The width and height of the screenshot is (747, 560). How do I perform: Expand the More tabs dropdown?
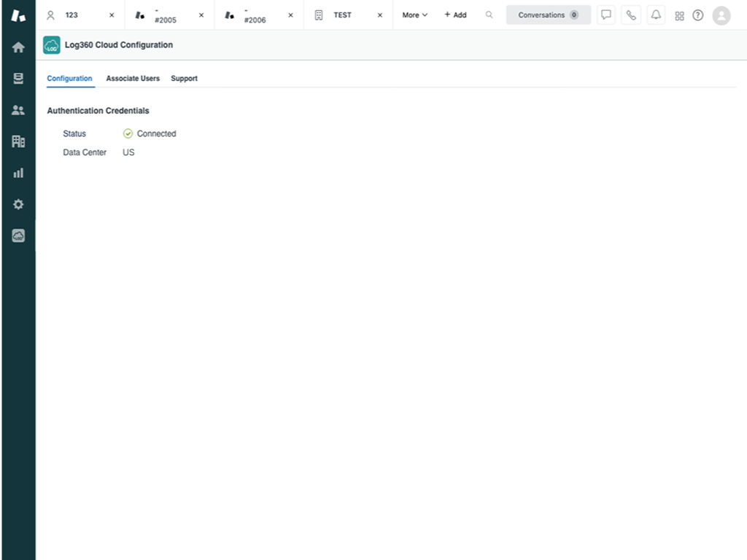(x=414, y=15)
